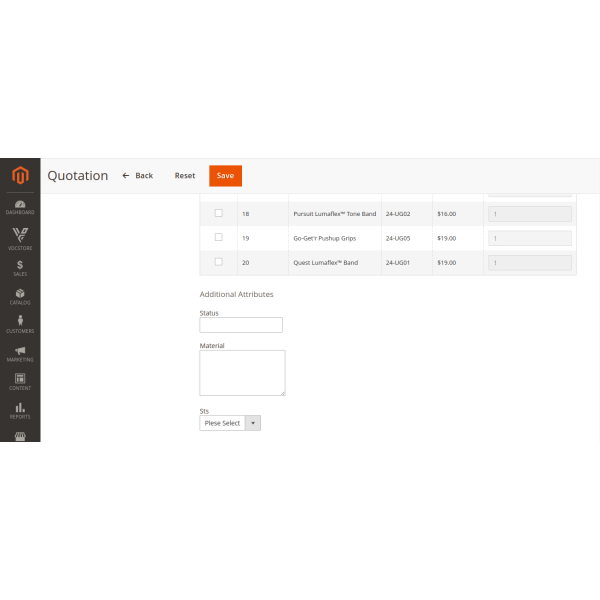Viewport: 600px width, 600px height.
Task: Open the Dashboard sidebar icon
Action: pos(20,206)
